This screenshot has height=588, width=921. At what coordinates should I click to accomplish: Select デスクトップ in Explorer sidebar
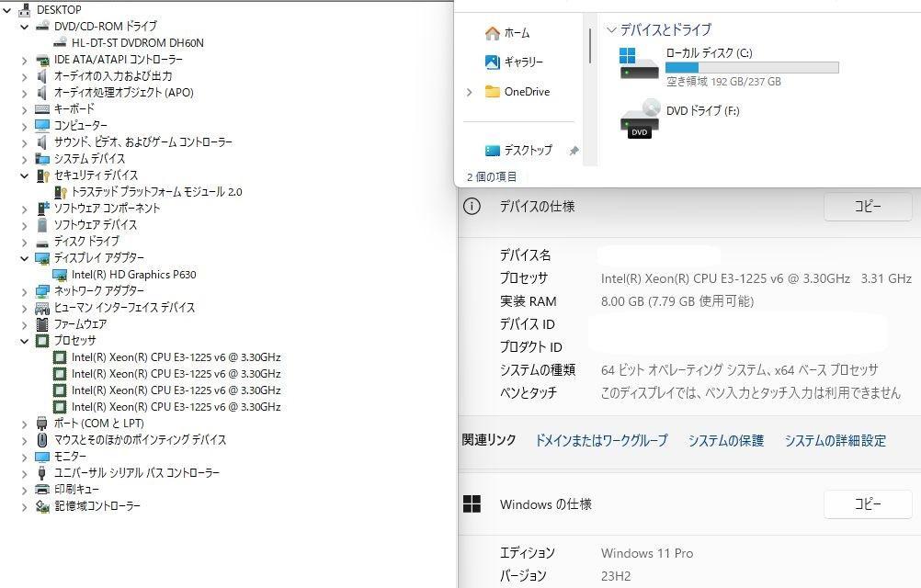point(528,151)
